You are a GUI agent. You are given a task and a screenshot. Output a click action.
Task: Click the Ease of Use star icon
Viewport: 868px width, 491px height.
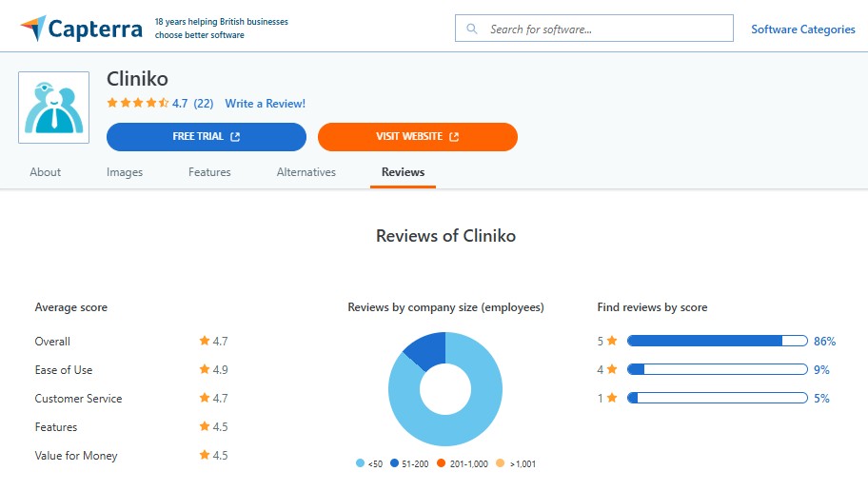click(x=204, y=369)
